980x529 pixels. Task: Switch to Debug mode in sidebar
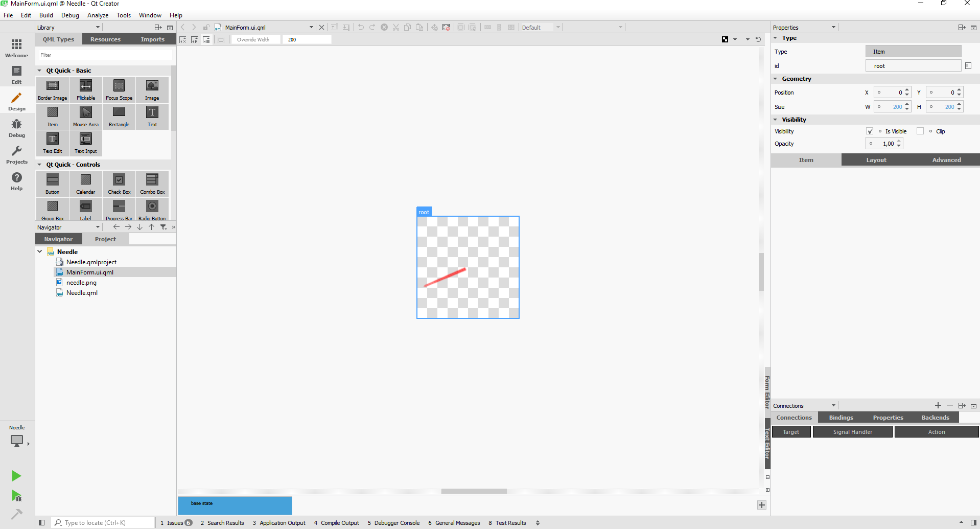pyautogui.click(x=16, y=128)
